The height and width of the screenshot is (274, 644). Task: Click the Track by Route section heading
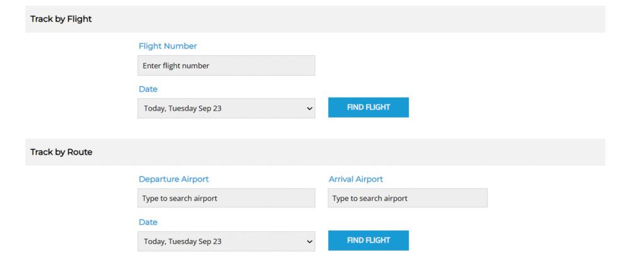point(61,152)
